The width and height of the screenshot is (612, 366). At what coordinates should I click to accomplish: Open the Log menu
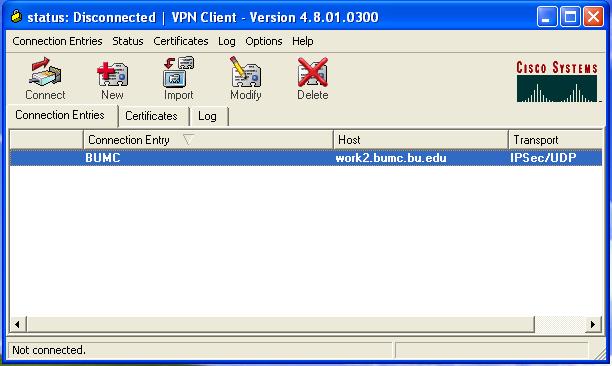pos(227,41)
